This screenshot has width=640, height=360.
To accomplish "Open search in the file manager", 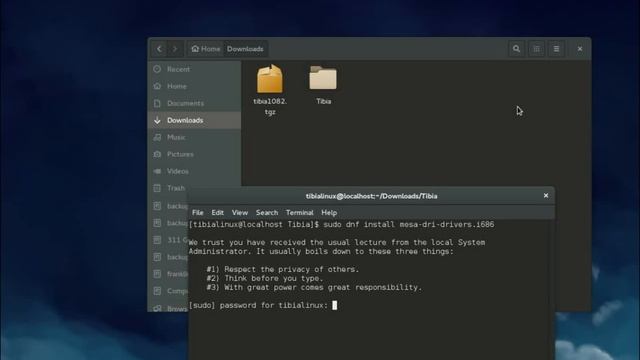I will (x=516, y=49).
